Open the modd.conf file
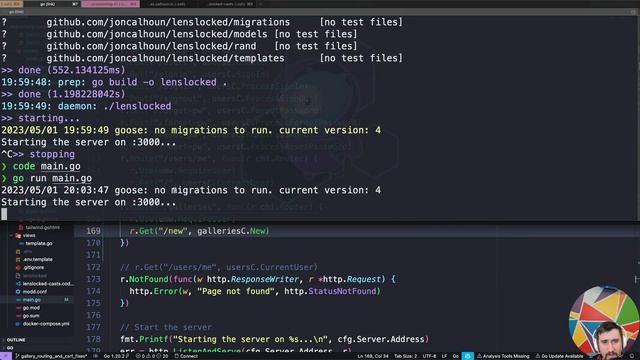Image resolution: width=640 pixels, height=360 pixels. pos(34,291)
